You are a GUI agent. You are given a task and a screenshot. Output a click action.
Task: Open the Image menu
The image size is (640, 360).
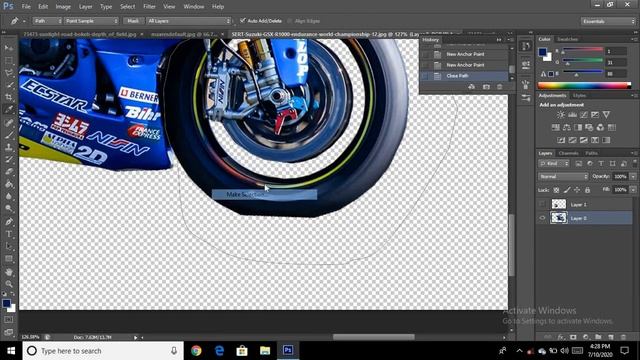point(63,7)
